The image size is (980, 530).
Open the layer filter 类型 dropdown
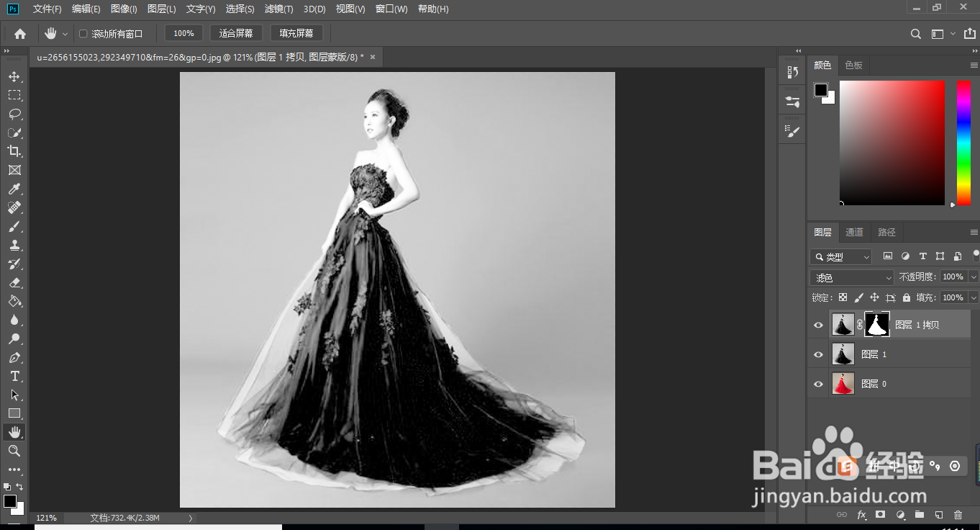(x=840, y=256)
